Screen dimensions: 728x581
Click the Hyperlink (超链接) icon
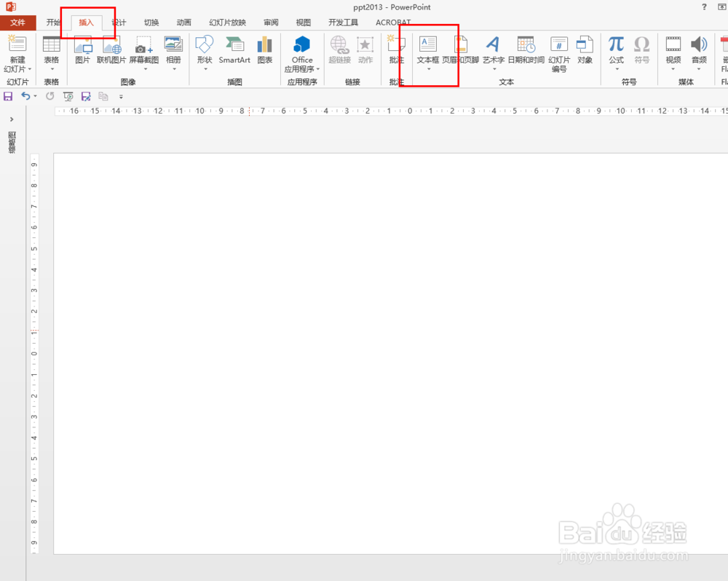pos(339,45)
